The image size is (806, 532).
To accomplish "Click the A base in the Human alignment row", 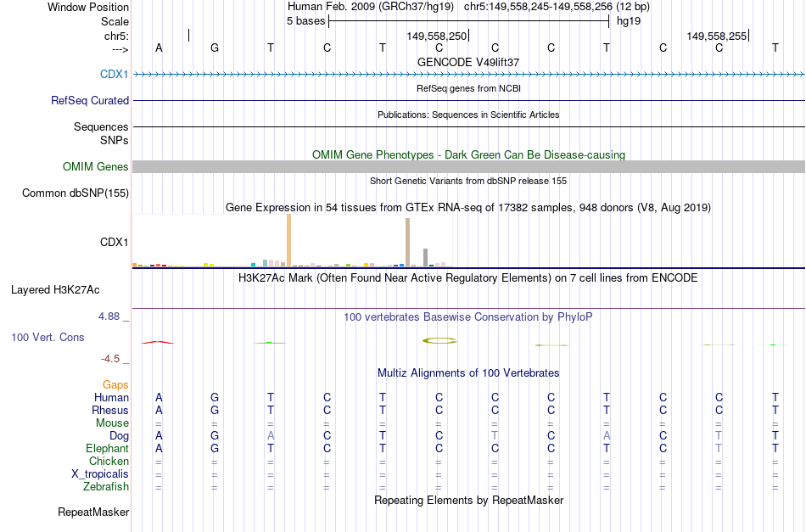I will point(159,397).
